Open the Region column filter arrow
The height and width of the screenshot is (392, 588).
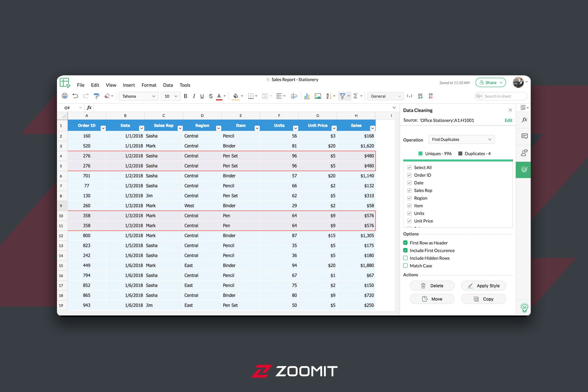[219, 128]
